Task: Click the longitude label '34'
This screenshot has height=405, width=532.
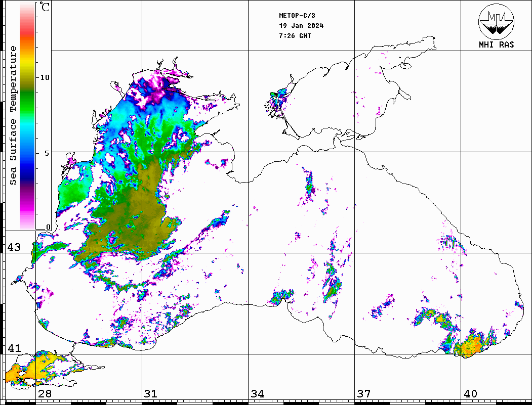Action: pos(257,394)
